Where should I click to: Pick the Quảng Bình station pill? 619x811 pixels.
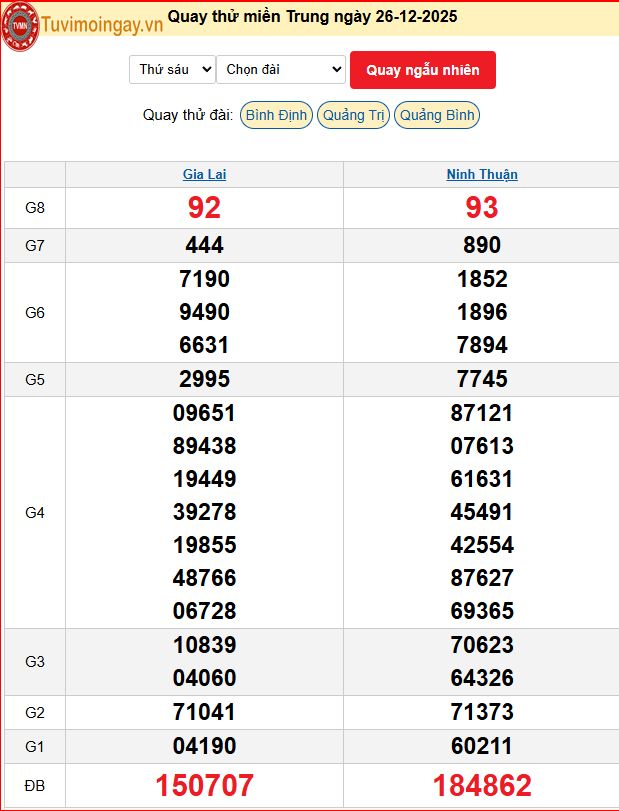click(x=437, y=115)
